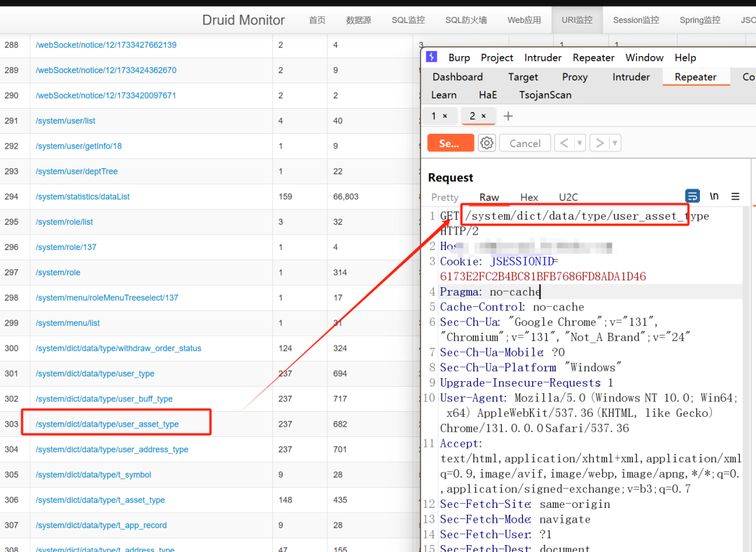Click the Druid Monitor title link

(x=243, y=20)
